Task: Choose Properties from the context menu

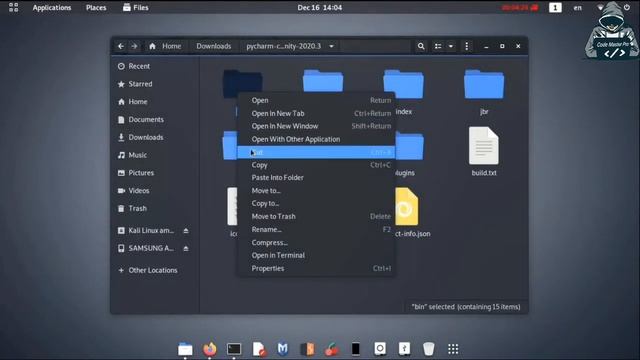Action: click(316, 268)
